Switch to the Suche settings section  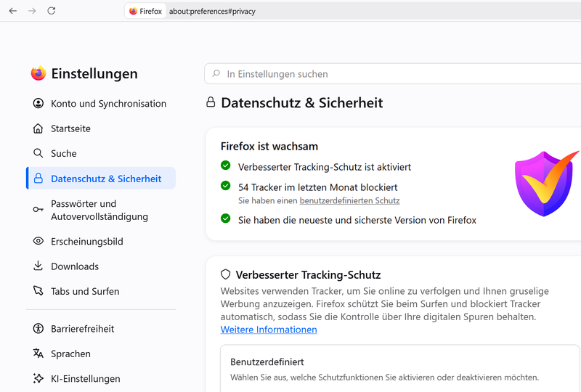tap(101, 153)
